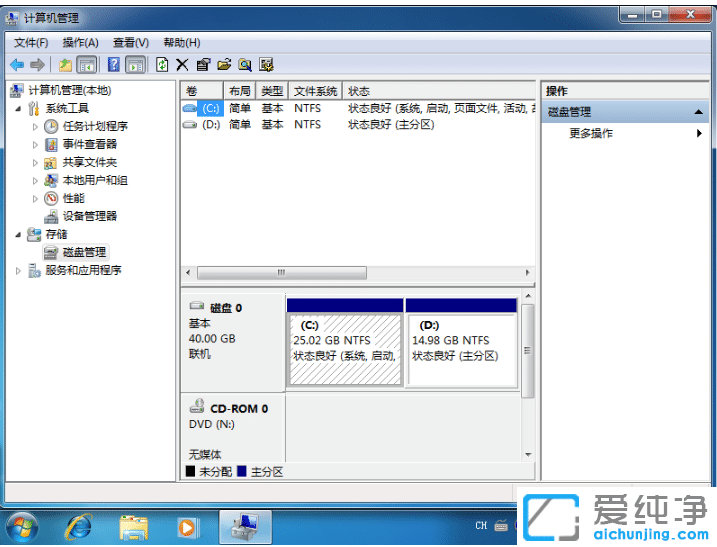Collapse the 存储 node arrow

18,235
